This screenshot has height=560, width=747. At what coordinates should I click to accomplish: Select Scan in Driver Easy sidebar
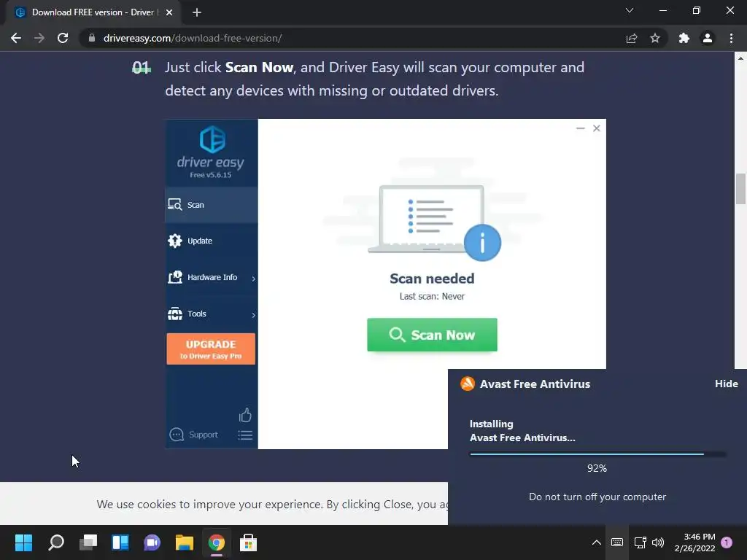(212, 205)
